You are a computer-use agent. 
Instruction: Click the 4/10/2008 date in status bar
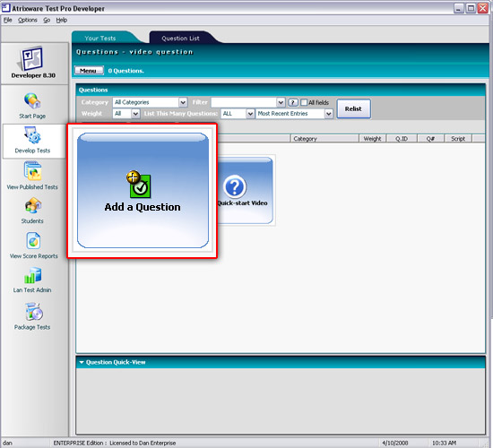(395, 443)
